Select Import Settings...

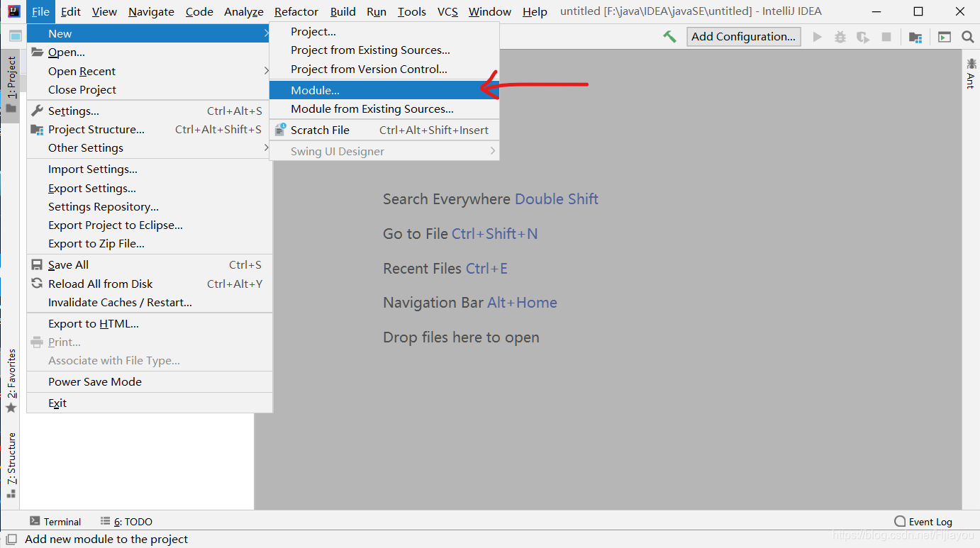(x=150, y=169)
